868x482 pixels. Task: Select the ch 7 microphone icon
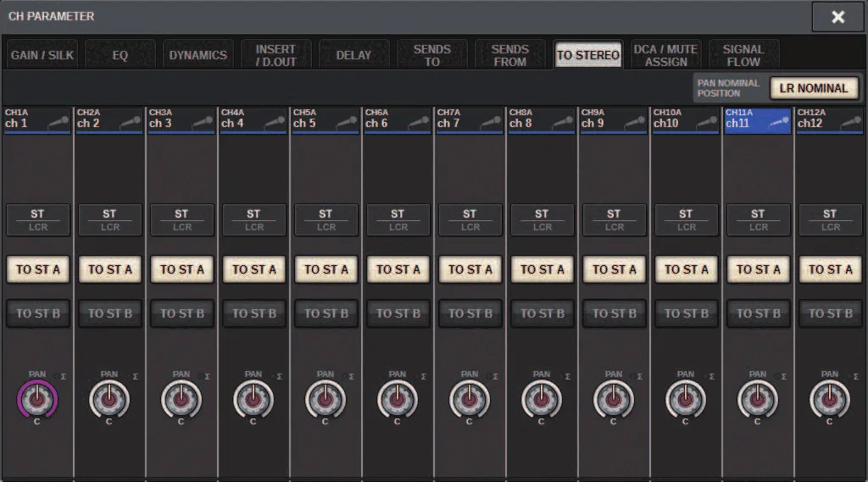coord(491,122)
